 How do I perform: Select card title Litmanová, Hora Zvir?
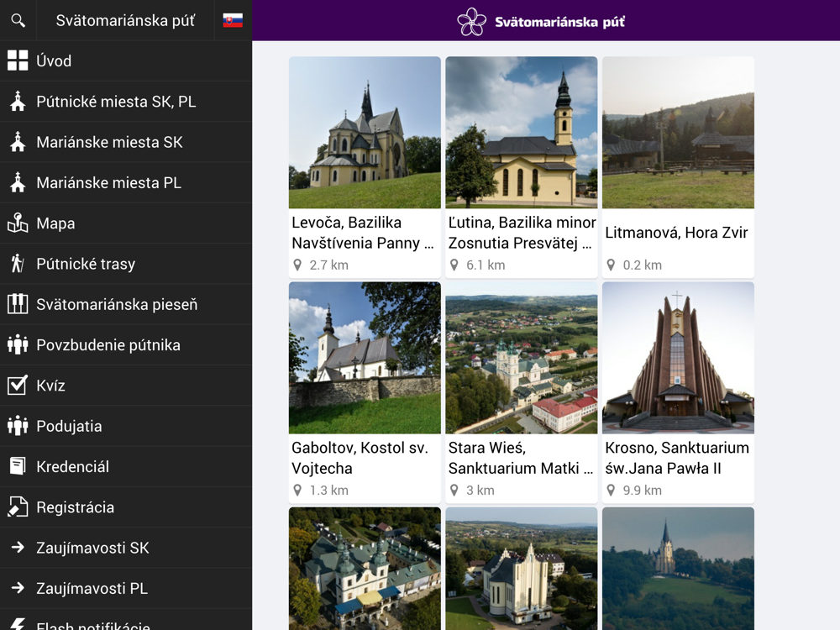[676, 233]
